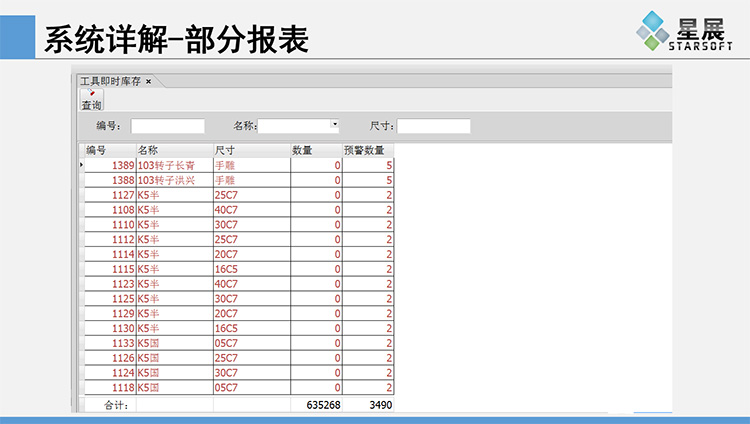The width and height of the screenshot is (750, 424).
Task: Click the 尺寸 search input field
Action: (x=434, y=126)
